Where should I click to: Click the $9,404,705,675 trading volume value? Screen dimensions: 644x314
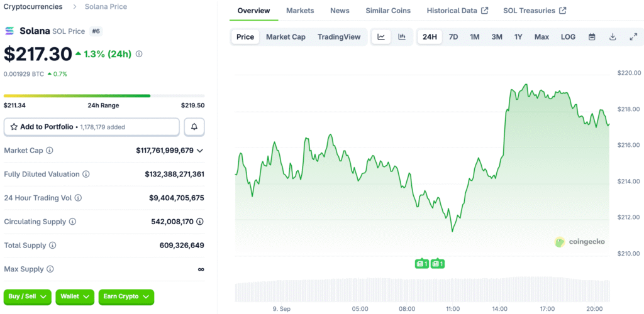tap(177, 198)
